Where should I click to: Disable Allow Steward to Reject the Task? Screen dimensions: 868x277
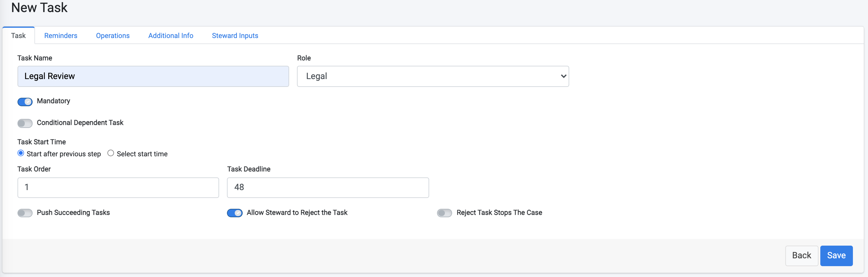coord(235,213)
